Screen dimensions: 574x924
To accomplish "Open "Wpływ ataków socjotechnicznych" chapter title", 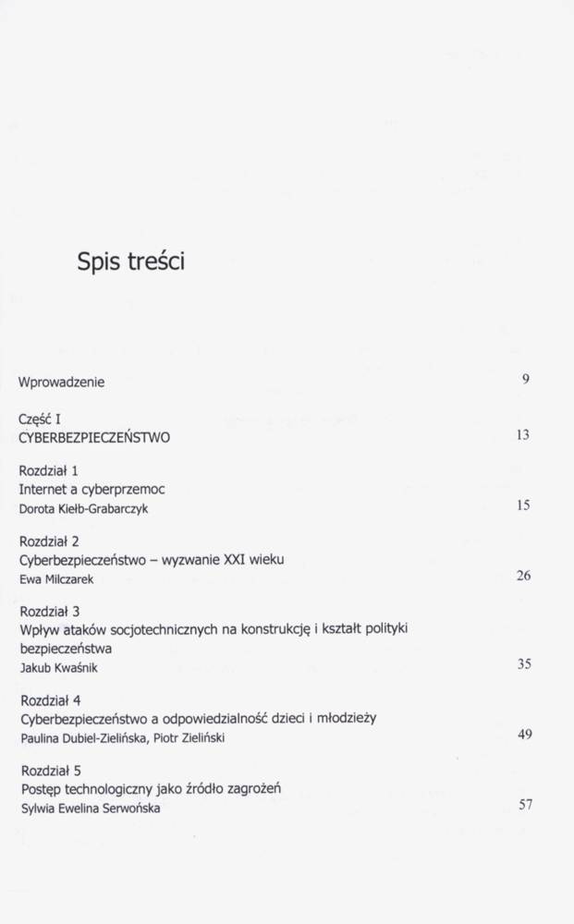I will tap(213, 630).
